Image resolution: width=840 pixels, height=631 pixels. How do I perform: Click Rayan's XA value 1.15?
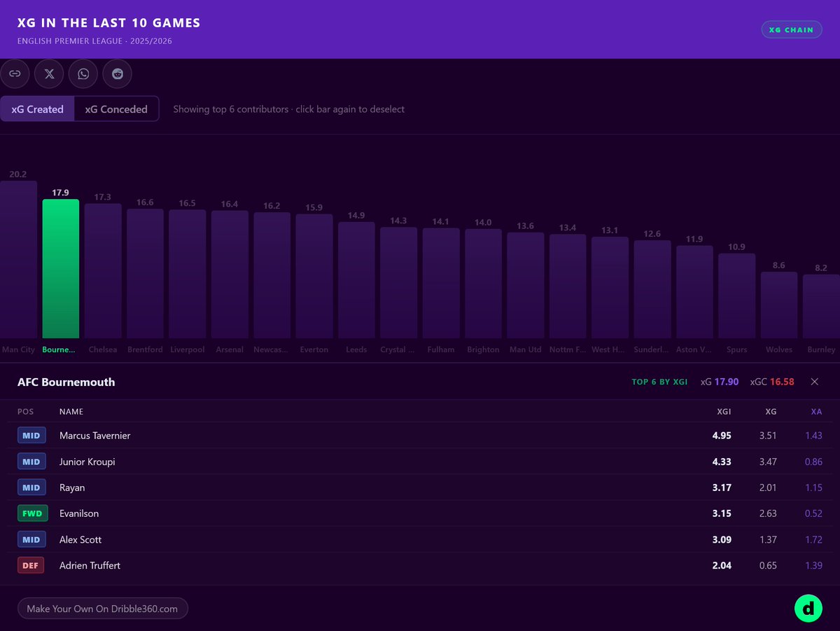(813, 487)
